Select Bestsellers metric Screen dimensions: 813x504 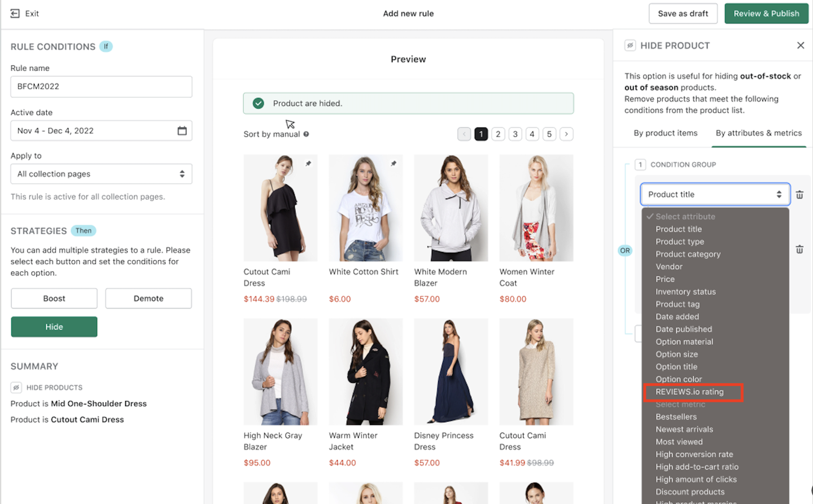(x=676, y=417)
